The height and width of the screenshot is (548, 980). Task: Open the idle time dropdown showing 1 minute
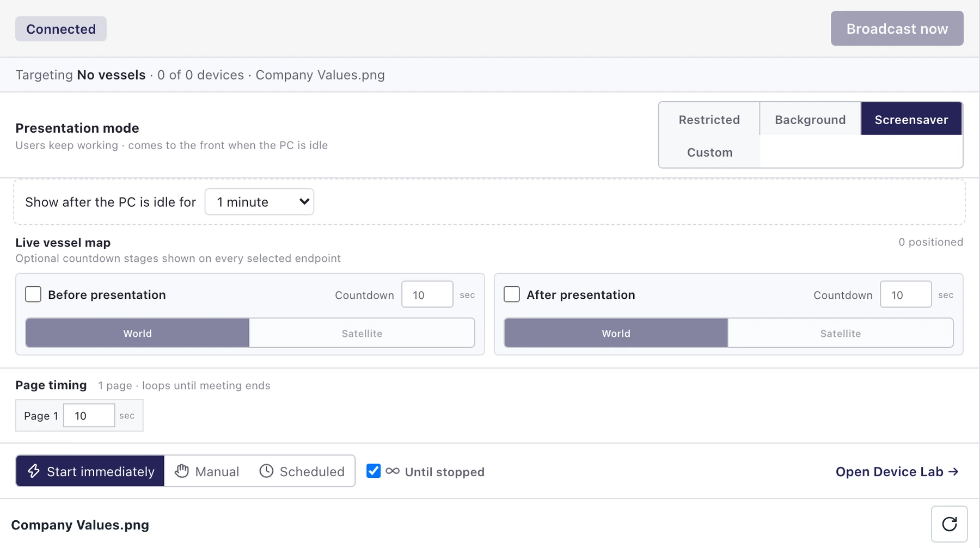(259, 202)
